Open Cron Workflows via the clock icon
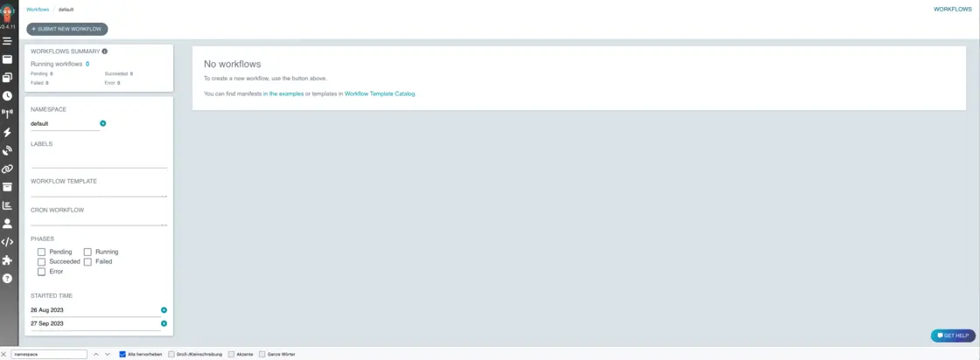Viewport: 980px width, 360px height. pyautogui.click(x=7, y=96)
